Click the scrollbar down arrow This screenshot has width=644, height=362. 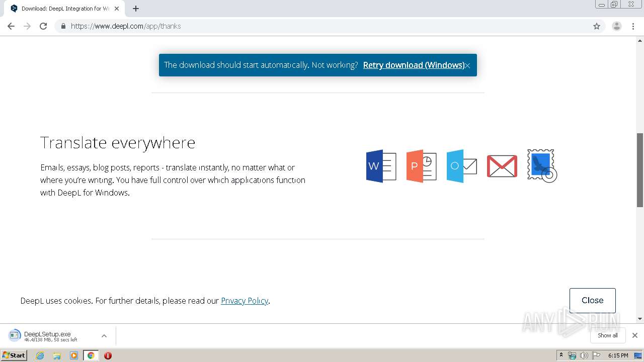pyautogui.click(x=640, y=319)
